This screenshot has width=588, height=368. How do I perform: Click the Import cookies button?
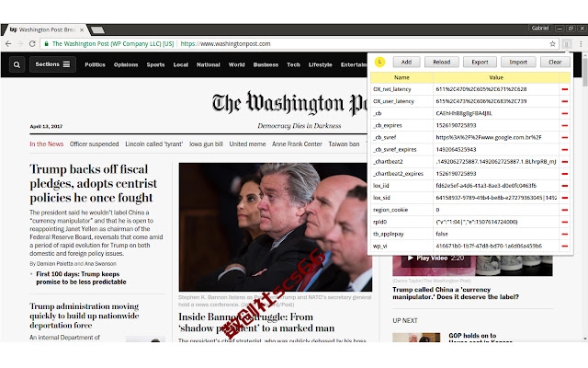point(518,62)
